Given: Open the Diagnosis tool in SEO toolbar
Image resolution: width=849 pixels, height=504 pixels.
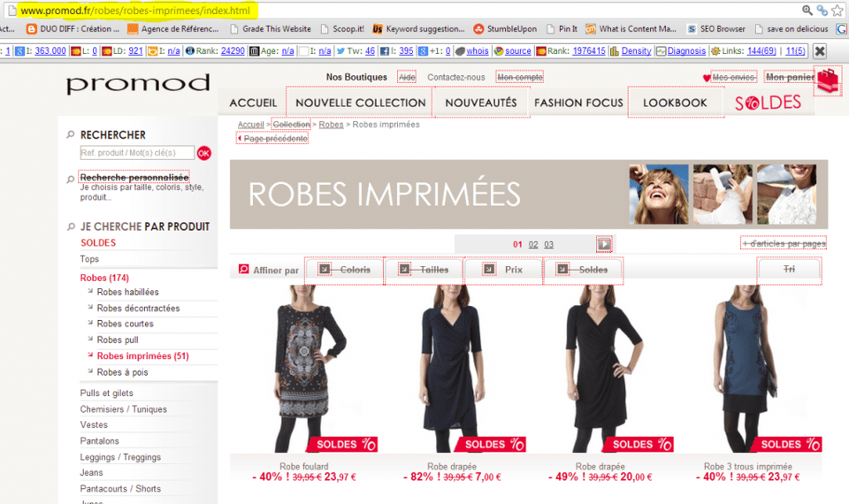Looking at the screenshot, I should point(681,51).
